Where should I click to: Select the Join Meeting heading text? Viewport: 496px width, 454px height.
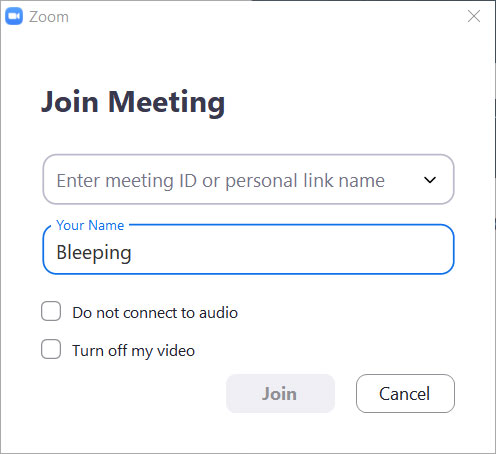133,102
